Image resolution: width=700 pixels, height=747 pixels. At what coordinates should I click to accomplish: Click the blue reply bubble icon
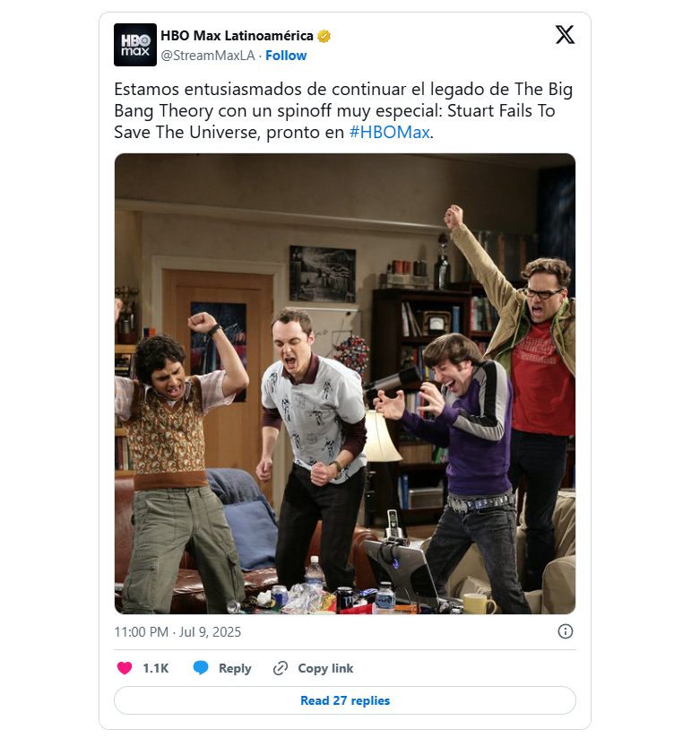point(201,668)
